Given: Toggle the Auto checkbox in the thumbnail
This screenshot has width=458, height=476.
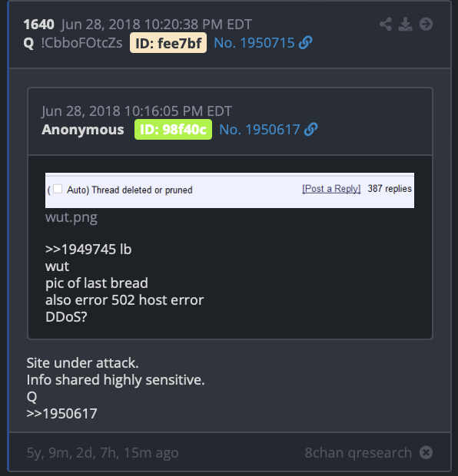Looking at the screenshot, I should [58, 189].
